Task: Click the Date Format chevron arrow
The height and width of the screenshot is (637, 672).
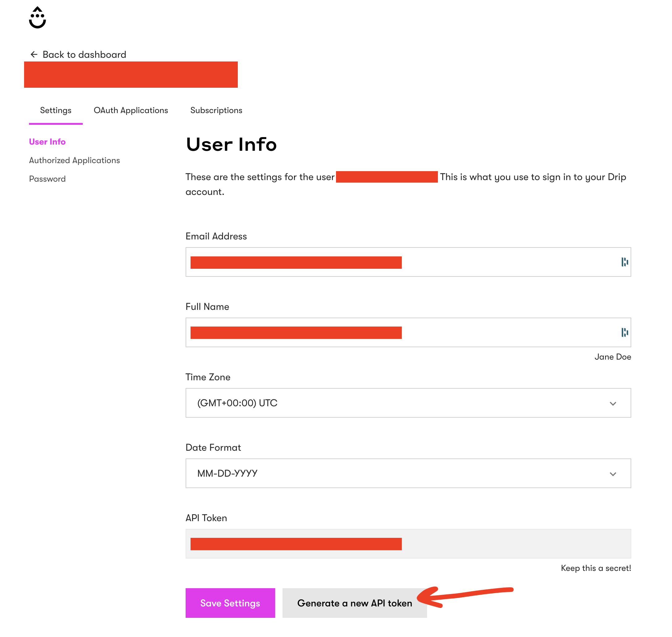Action: [x=613, y=474]
